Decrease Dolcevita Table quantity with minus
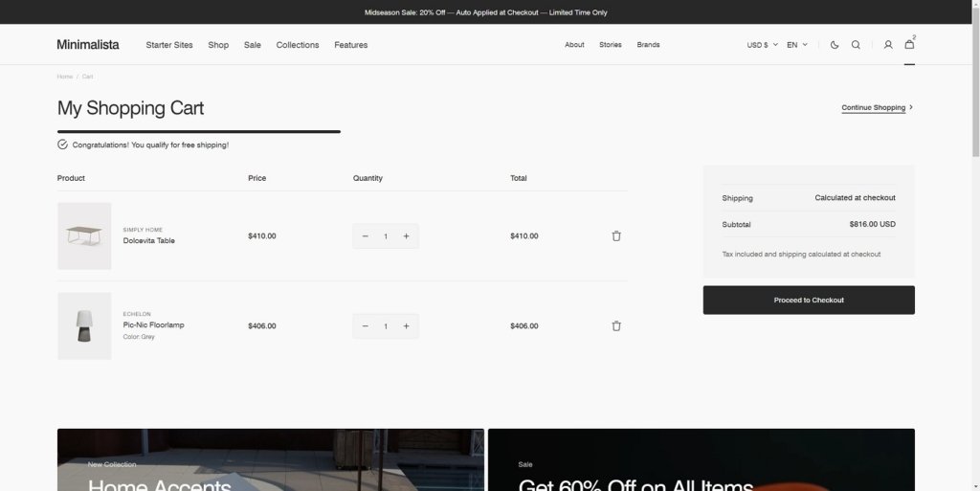This screenshot has height=491, width=980. pos(366,236)
